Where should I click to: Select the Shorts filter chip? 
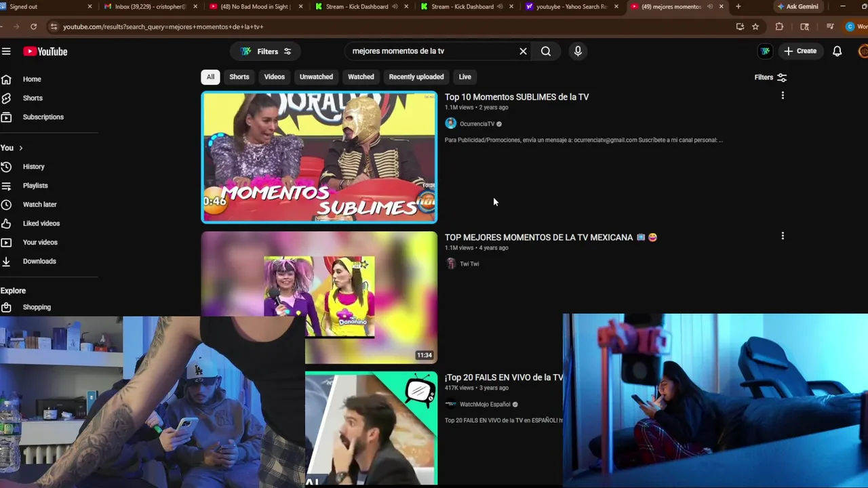(239, 77)
